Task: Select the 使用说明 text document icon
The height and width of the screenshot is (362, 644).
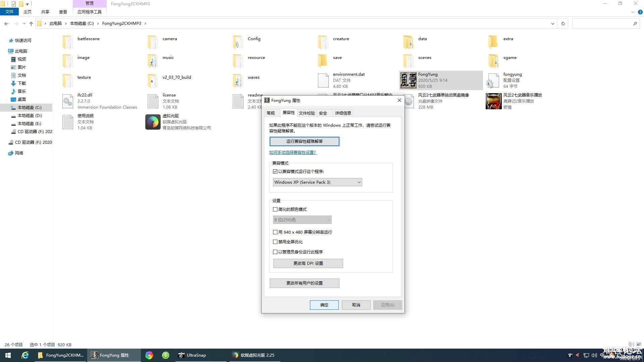Action: [x=67, y=122]
